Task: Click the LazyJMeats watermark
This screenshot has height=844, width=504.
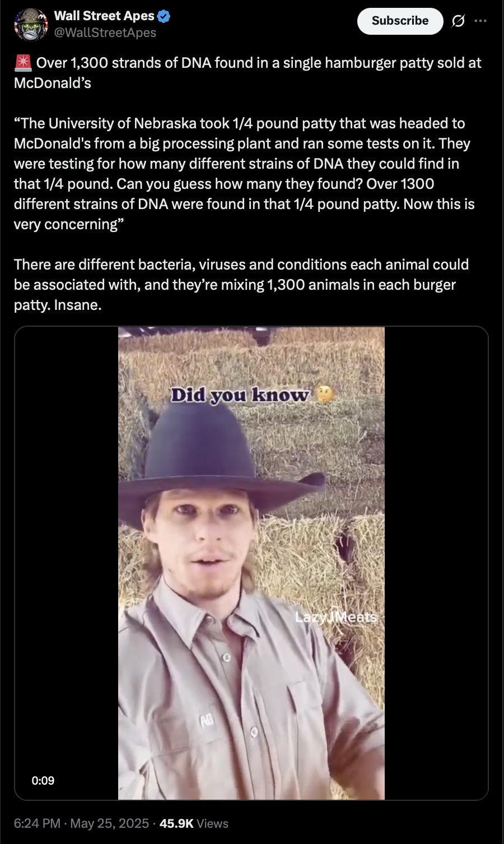Action: (x=336, y=617)
